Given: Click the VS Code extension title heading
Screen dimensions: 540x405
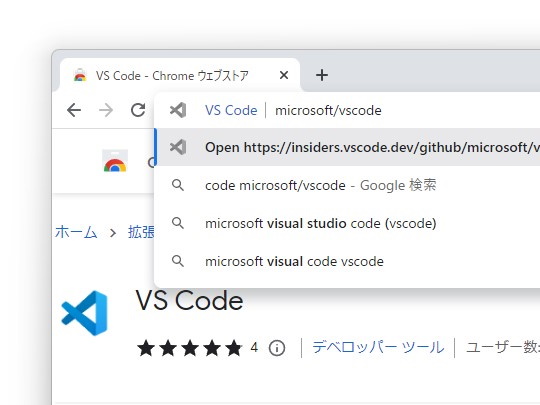Looking at the screenshot, I should click(x=189, y=300).
